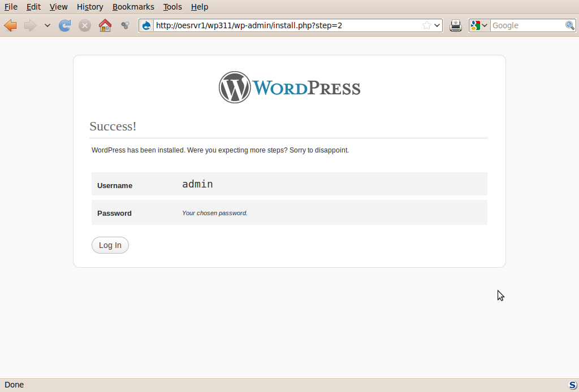Open the Tools menu
Viewport: 579px width, 392px height.
click(x=172, y=7)
